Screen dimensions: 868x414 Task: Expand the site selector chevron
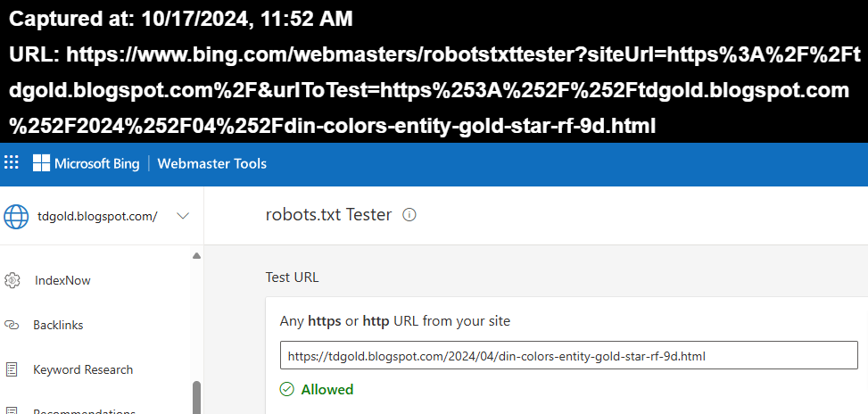click(x=183, y=216)
